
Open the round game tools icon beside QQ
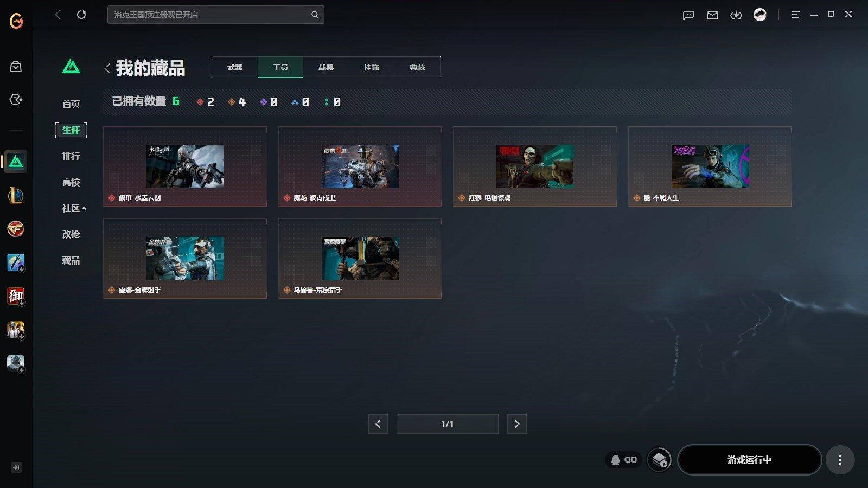pos(660,460)
